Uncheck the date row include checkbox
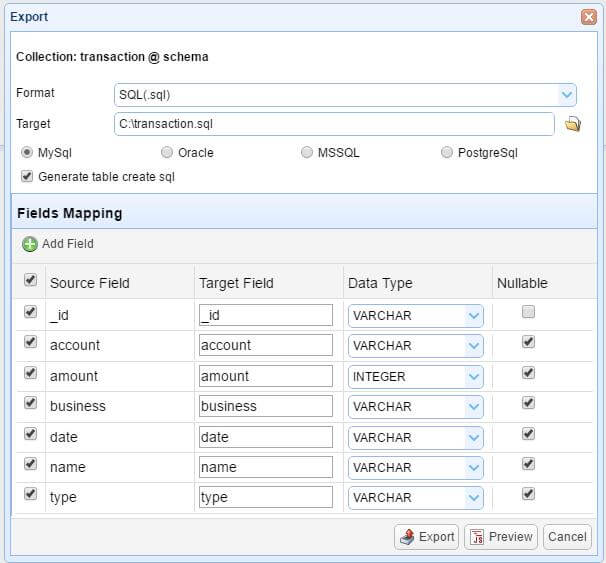This screenshot has width=606, height=563. pyautogui.click(x=31, y=434)
